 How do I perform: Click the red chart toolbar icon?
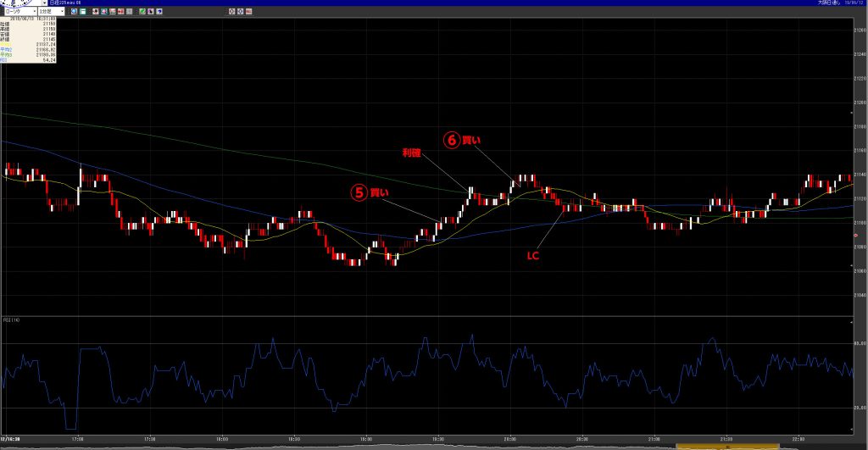pyautogui.click(x=113, y=11)
